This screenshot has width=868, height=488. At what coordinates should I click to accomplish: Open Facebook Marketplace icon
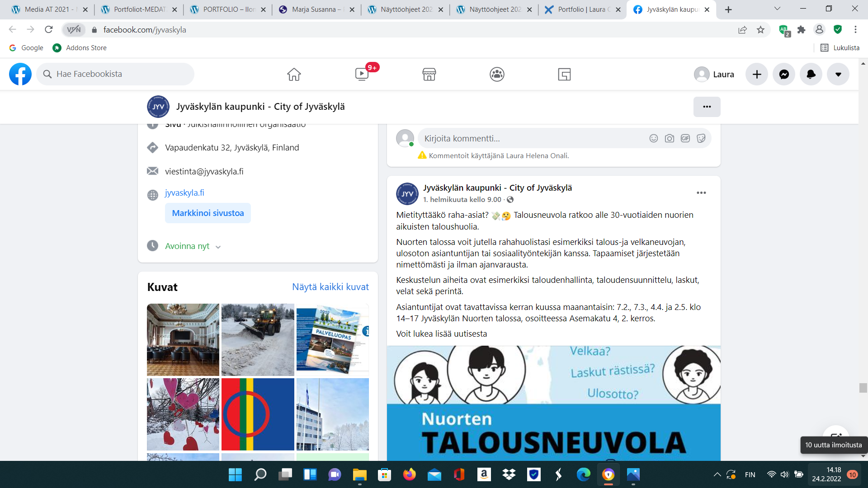(x=429, y=74)
